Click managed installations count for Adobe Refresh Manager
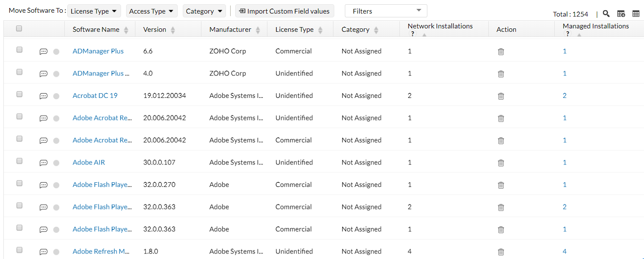Viewport: 644px width, 259px height. 564,251
